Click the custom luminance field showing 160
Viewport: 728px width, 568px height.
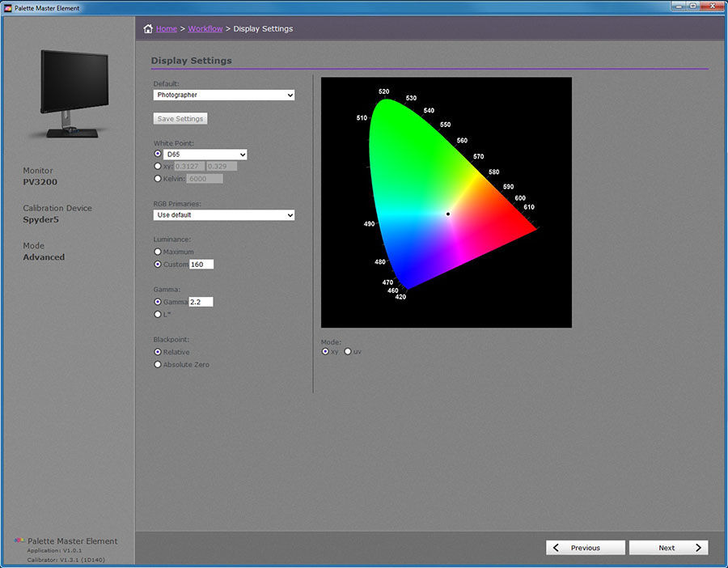tap(201, 265)
